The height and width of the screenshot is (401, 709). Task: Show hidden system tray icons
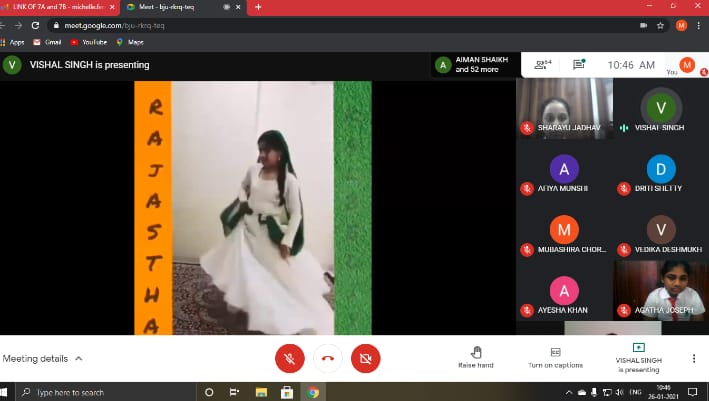(x=569, y=392)
